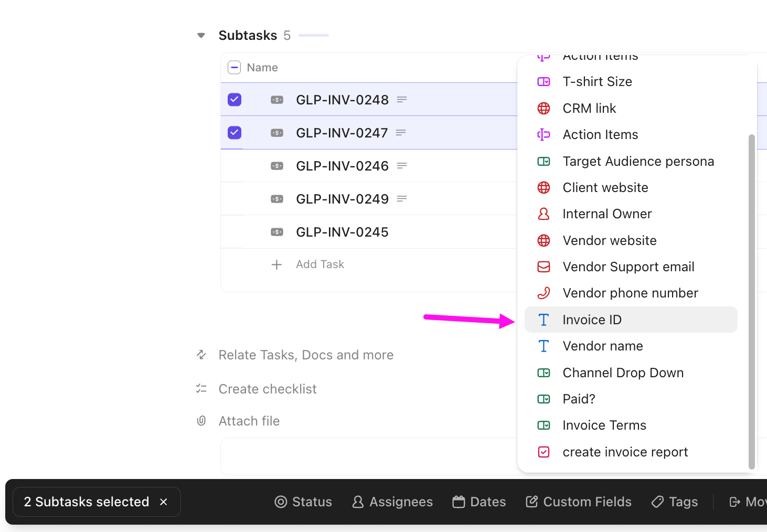This screenshot has width=767, height=532.
Task: Select the create invoice report checkbox field
Action: pos(625,452)
